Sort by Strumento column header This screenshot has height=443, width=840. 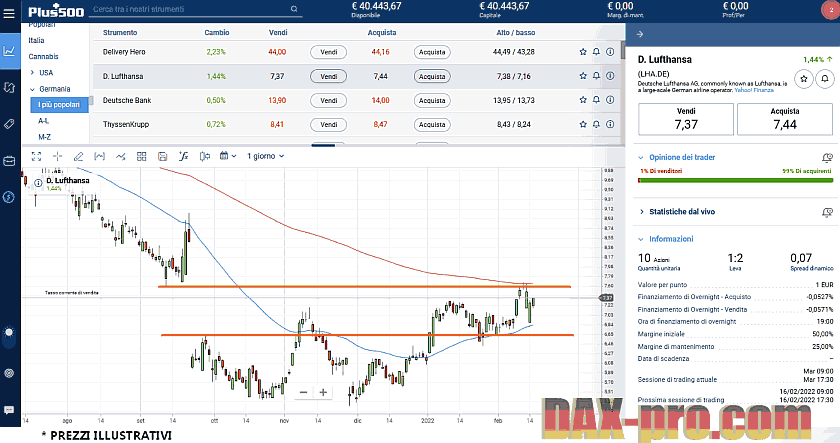(x=120, y=33)
